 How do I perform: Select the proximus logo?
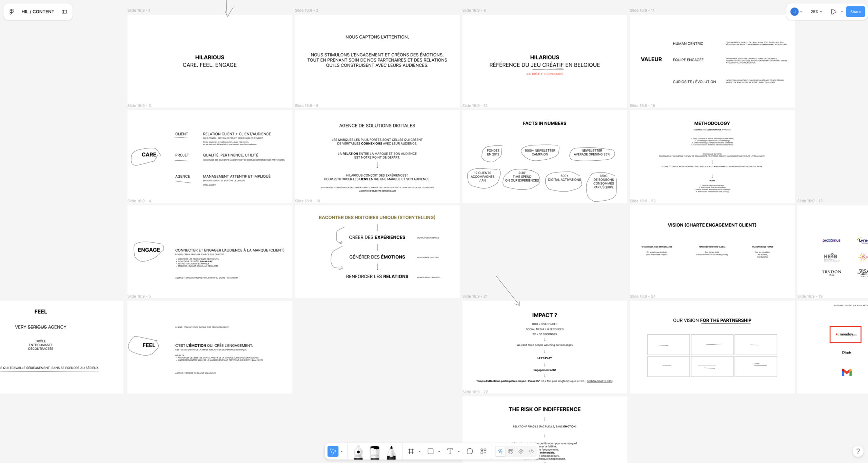[831, 241]
